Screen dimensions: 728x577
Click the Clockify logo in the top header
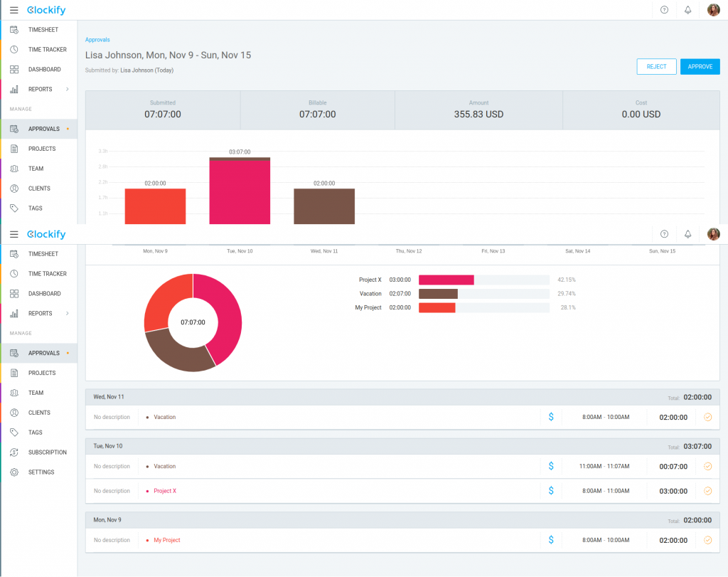click(46, 10)
